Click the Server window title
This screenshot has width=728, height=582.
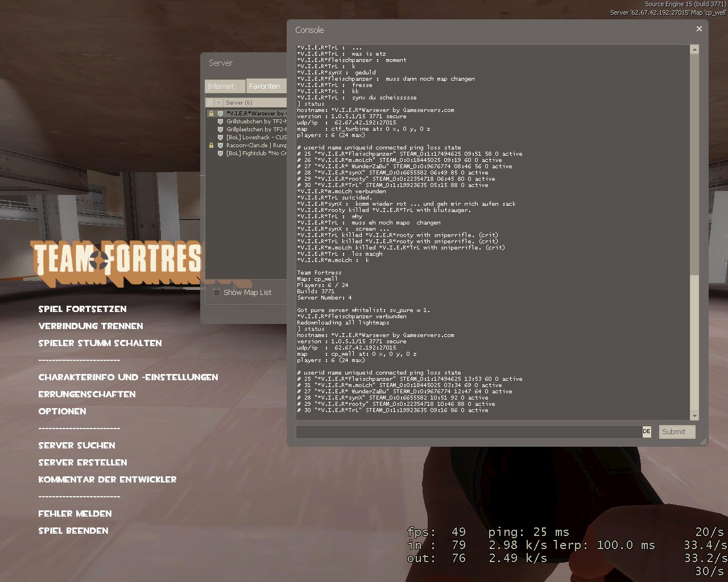pyautogui.click(x=221, y=63)
